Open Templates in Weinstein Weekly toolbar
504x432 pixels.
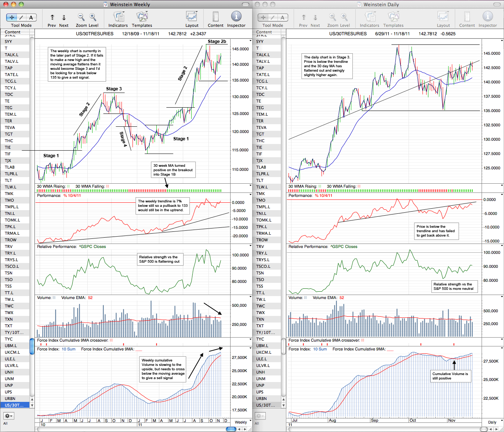pyautogui.click(x=142, y=17)
